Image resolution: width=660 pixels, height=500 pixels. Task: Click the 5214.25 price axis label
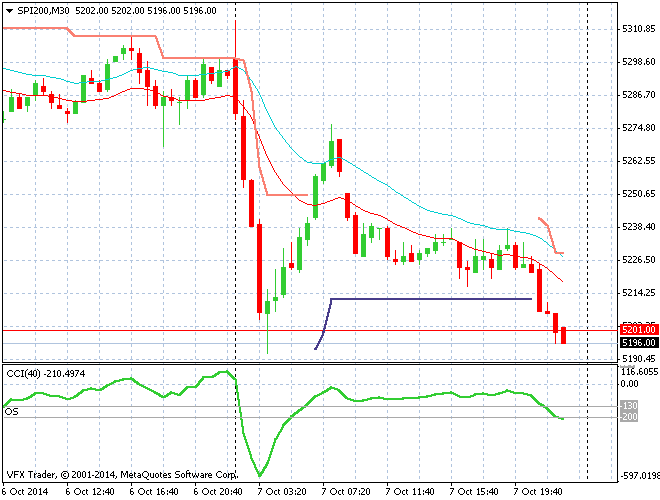(x=638, y=293)
